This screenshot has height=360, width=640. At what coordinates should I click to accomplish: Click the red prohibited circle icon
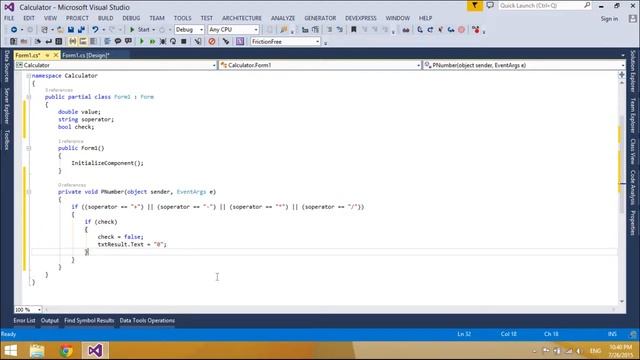click(212, 42)
